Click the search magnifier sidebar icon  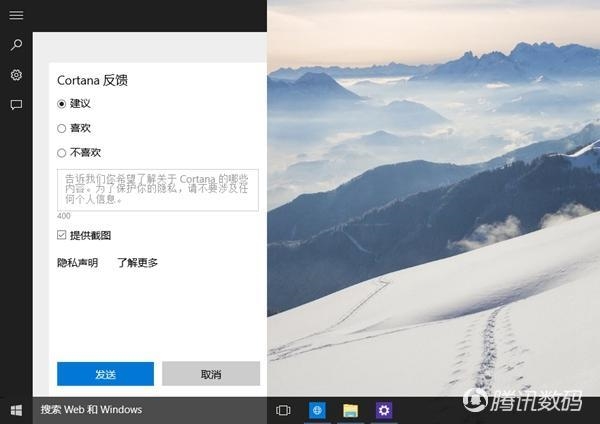16,45
